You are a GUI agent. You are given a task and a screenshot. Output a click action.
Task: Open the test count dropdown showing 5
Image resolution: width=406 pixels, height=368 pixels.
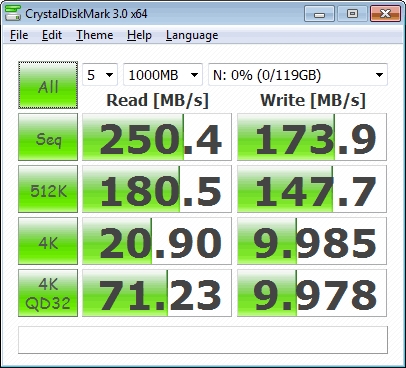click(x=100, y=75)
